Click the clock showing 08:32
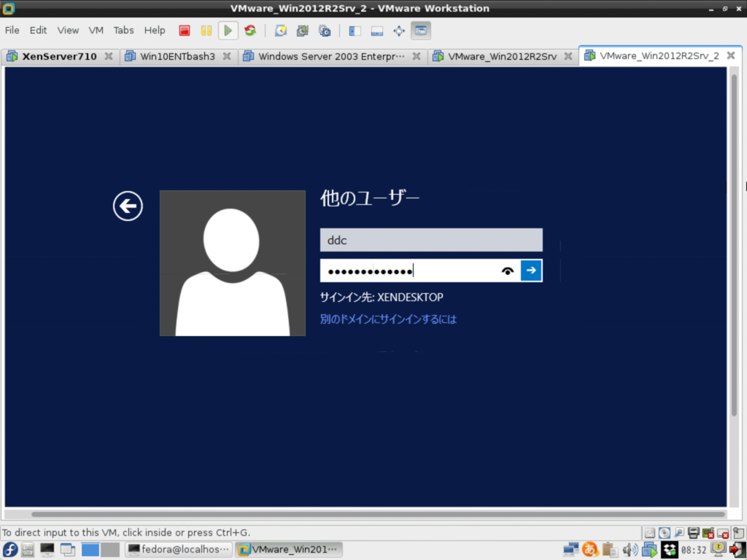This screenshot has width=747, height=560. pyautogui.click(x=693, y=551)
